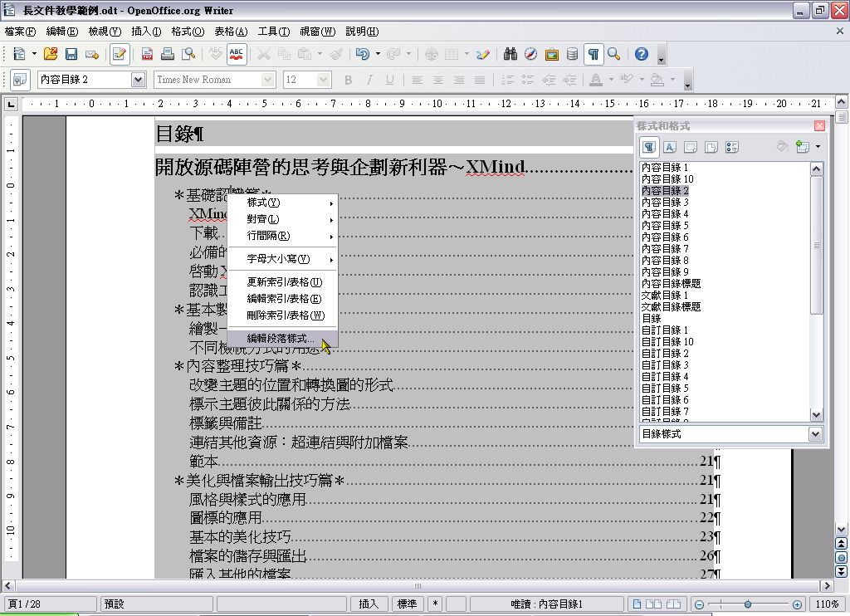
Task: Click the zoom in plus button
Action: click(x=797, y=604)
